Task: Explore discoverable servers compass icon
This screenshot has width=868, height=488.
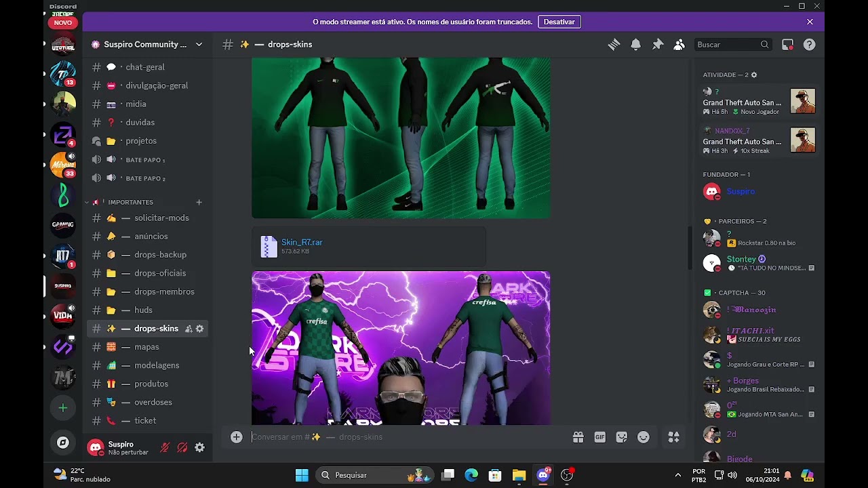Action: click(x=63, y=443)
